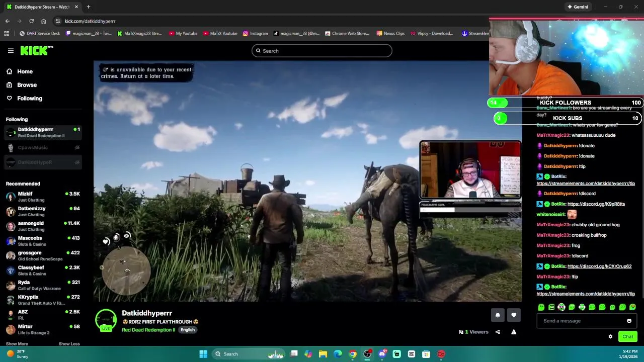Open recommended channel Datbemizzy
The image size is (644, 362).
coord(43,211)
